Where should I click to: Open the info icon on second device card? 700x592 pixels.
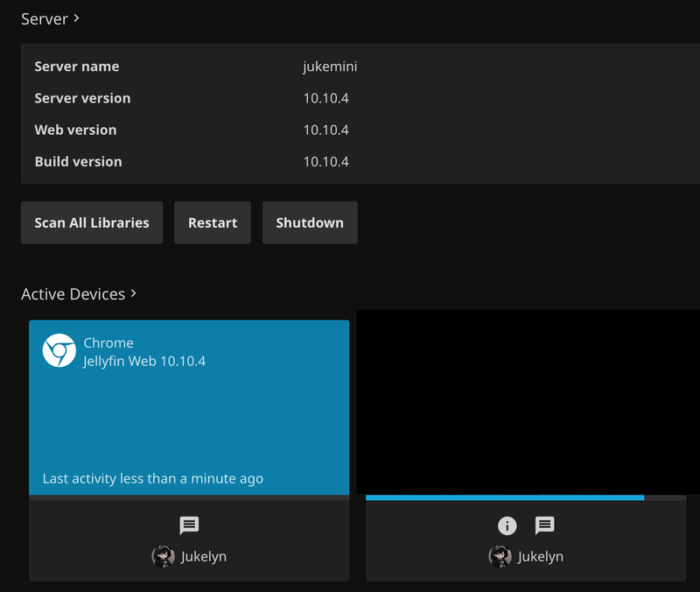(507, 525)
